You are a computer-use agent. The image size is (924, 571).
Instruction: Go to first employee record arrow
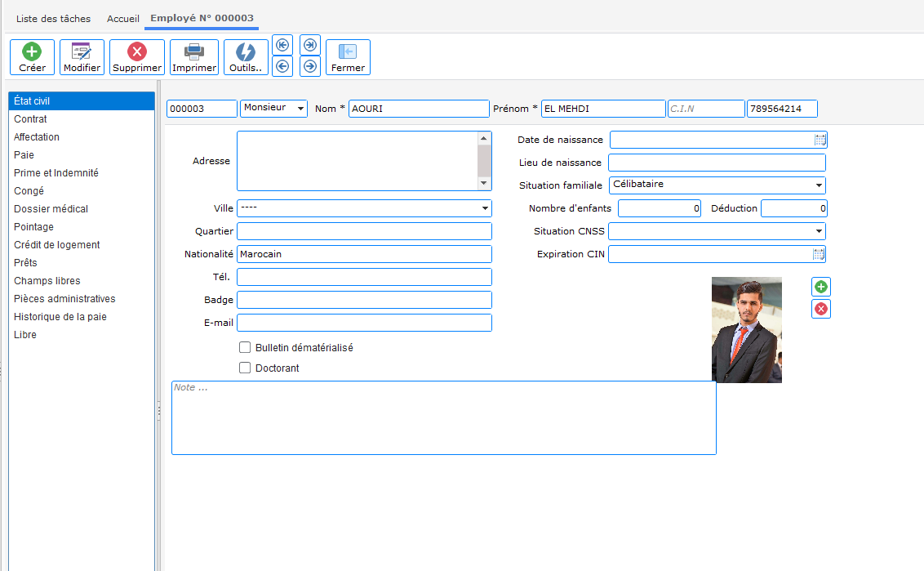282,45
